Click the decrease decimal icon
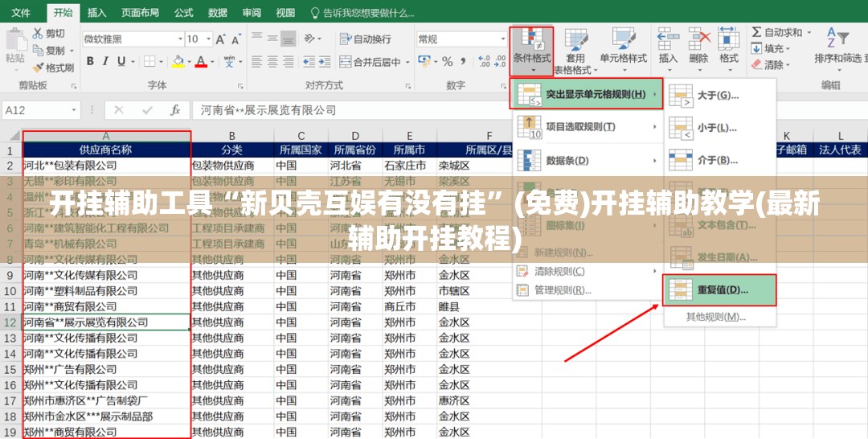Screen dimensions: 868x439 coord(501,61)
